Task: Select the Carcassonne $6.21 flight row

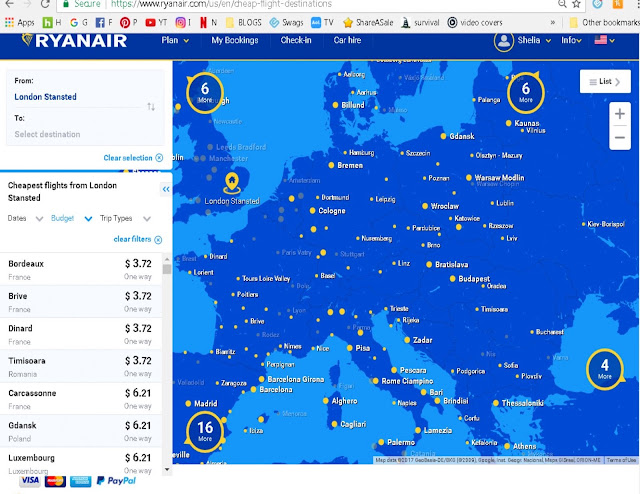Action: (x=81, y=398)
